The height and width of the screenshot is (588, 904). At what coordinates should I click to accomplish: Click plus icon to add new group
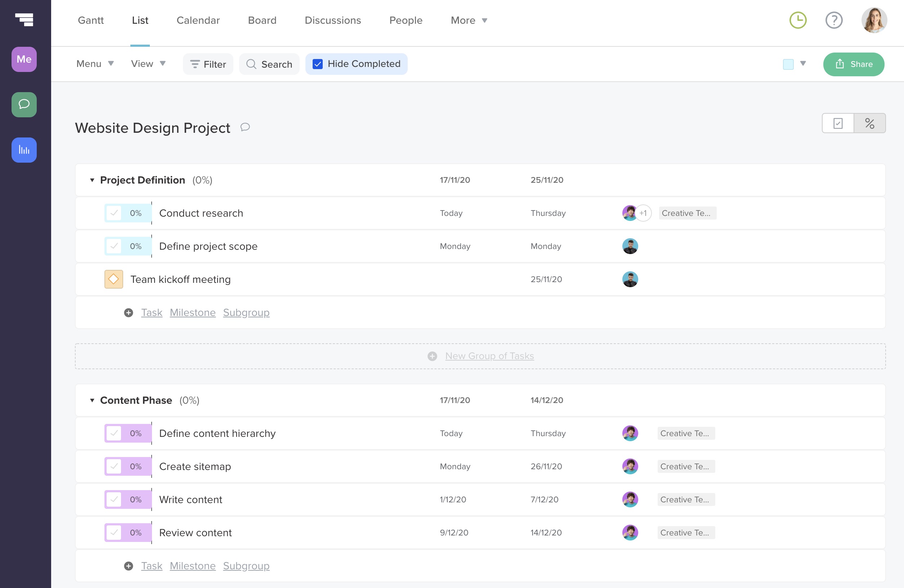pyautogui.click(x=432, y=356)
